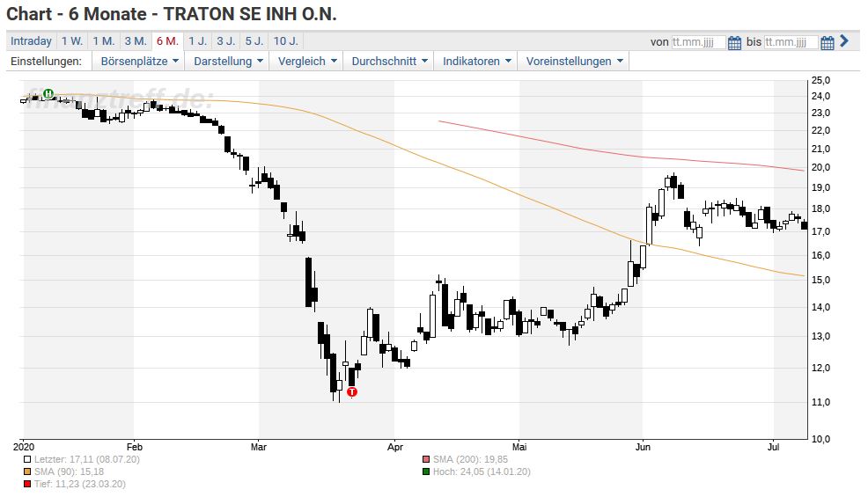
Task: Select the 1 W. timeframe tab
Action: [x=72, y=41]
